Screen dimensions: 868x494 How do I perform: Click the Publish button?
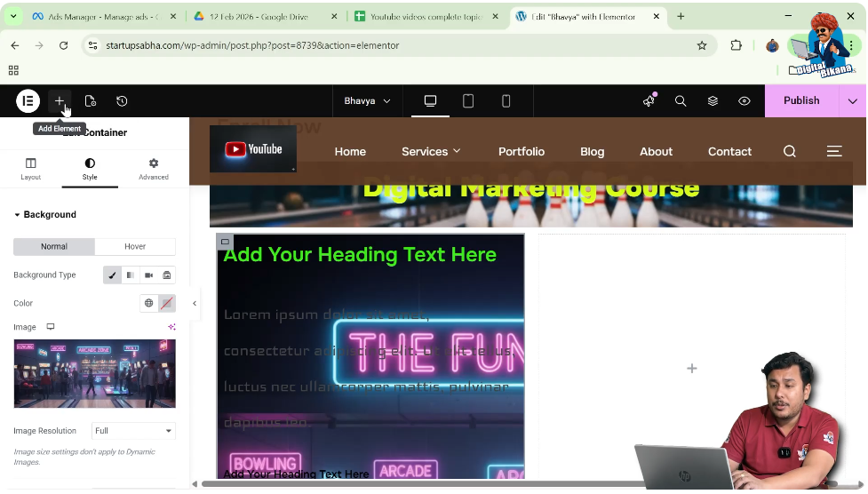coord(801,100)
